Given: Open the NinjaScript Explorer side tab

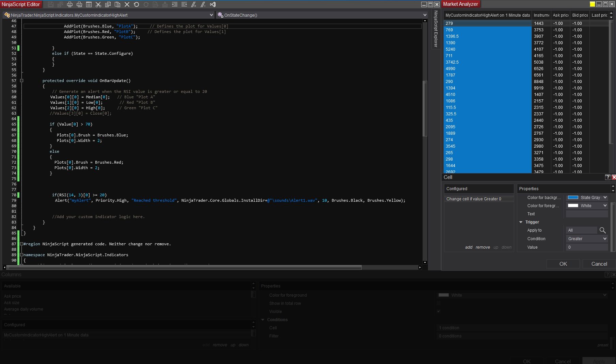Looking at the screenshot, I should click(x=436, y=29).
